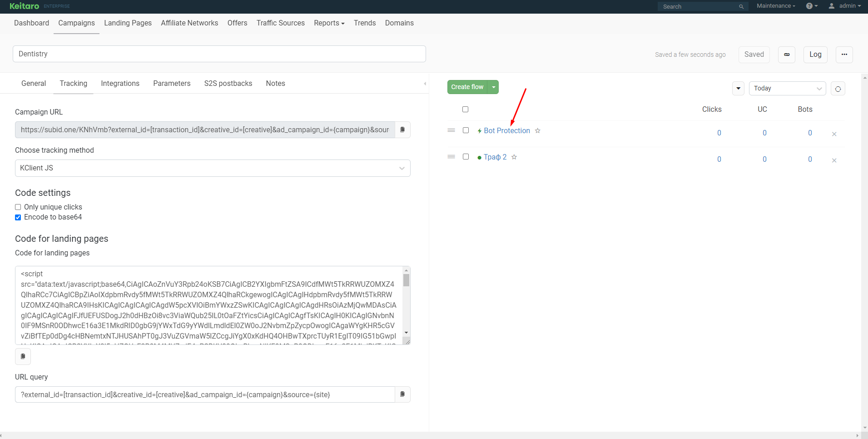
Task: Expand the Reports menu
Action: coord(329,23)
